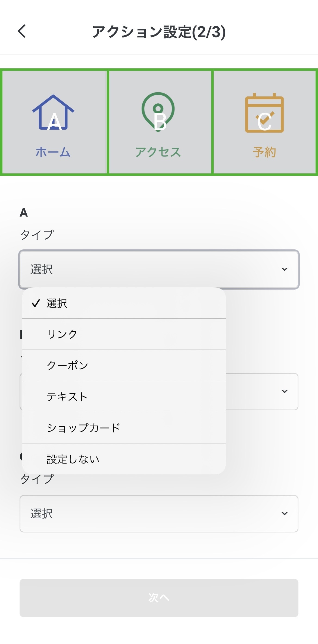The image size is (318, 644).
Task: Select the reservation calendar icon
Action: tap(264, 113)
